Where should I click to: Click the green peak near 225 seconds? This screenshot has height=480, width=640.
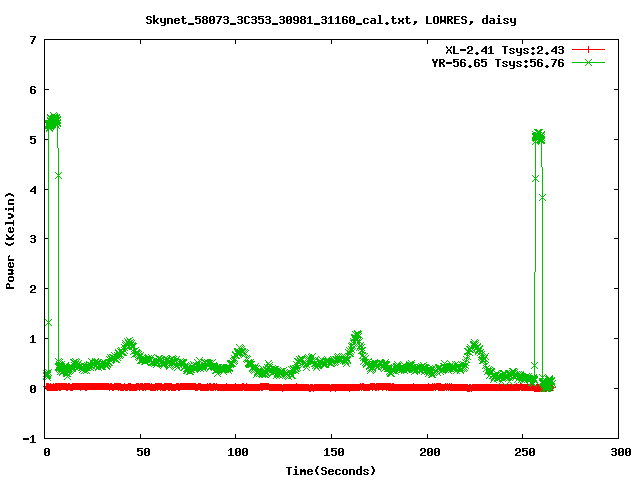[474, 346]
